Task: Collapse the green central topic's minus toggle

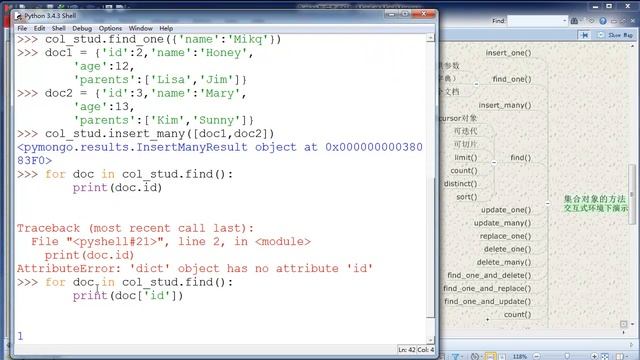Action: (548, 203)
